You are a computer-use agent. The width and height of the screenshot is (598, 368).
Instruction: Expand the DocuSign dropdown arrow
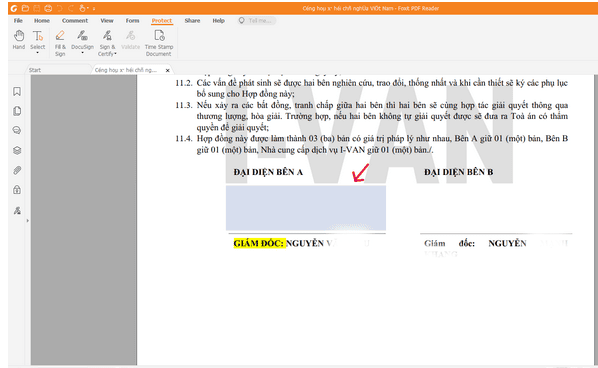pos(82,53)
